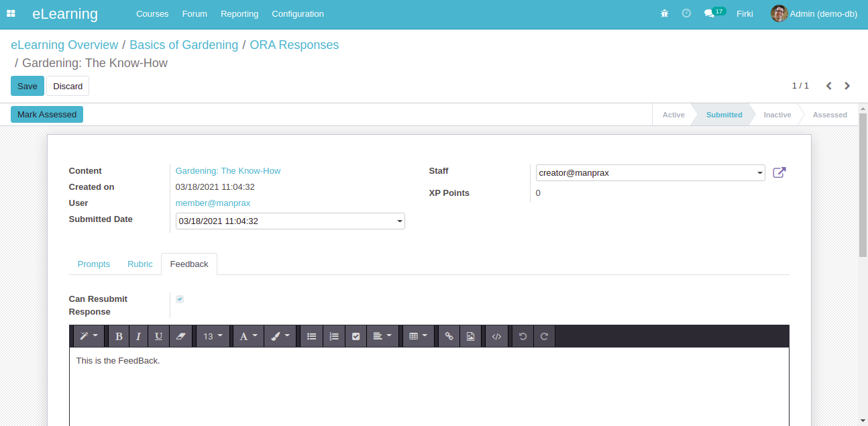Undo the last editor change
868x426 pixels.
tap(523, 337)
